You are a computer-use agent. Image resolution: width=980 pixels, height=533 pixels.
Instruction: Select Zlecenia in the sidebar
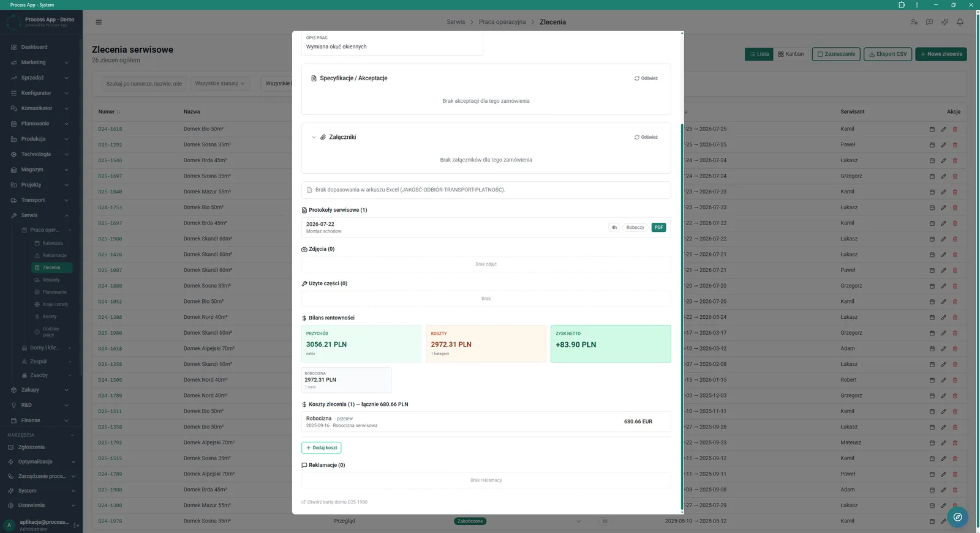[52, 267]
